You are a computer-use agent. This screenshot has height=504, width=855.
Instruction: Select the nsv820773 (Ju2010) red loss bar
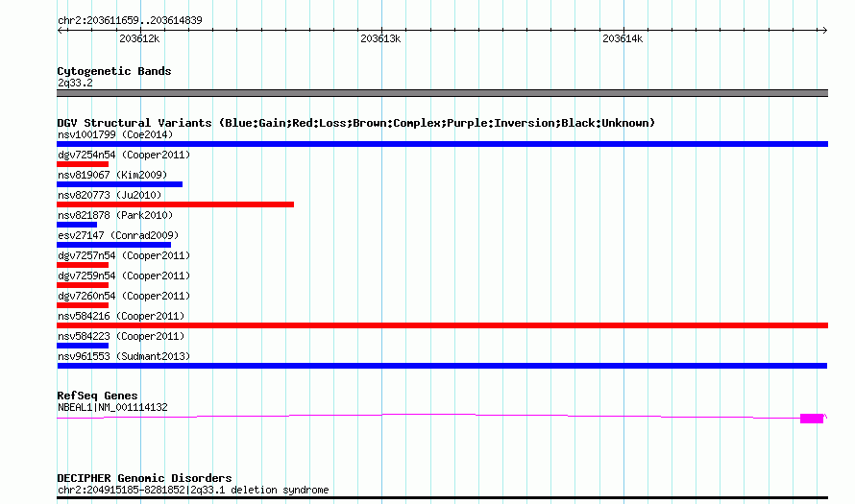tap(175, 204)
